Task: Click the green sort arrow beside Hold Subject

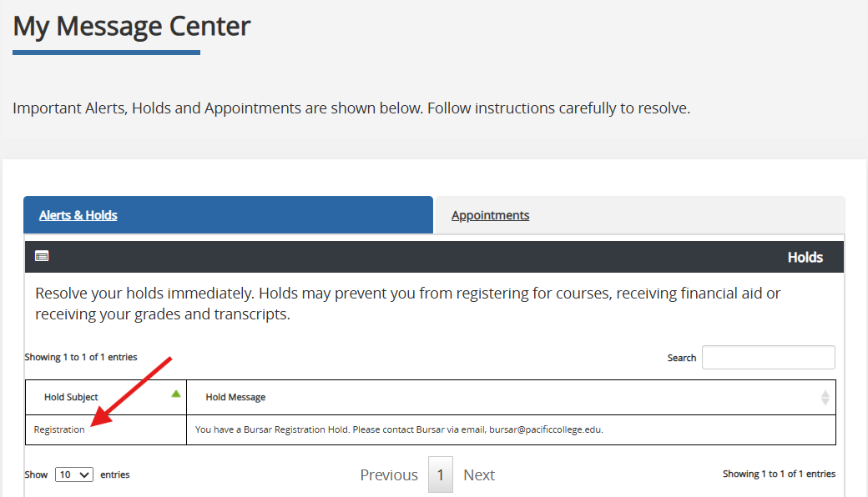Action: (x=175, y=394)
